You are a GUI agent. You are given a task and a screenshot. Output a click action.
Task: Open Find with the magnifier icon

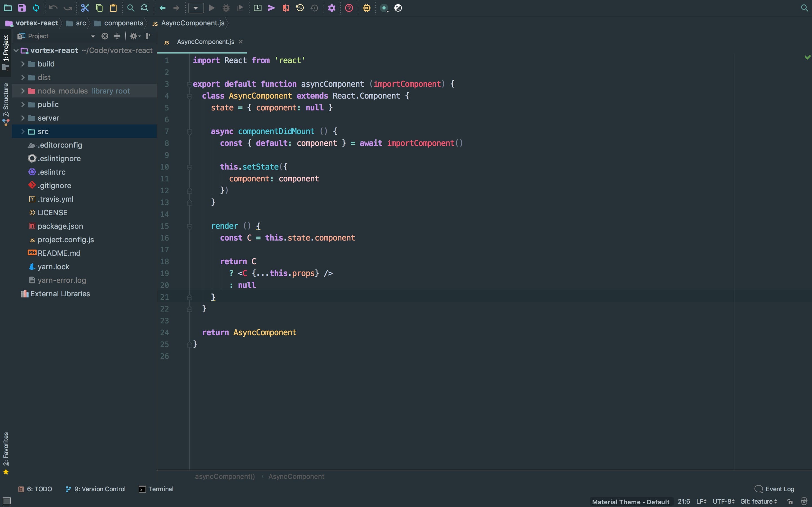(x=131, y=8)
